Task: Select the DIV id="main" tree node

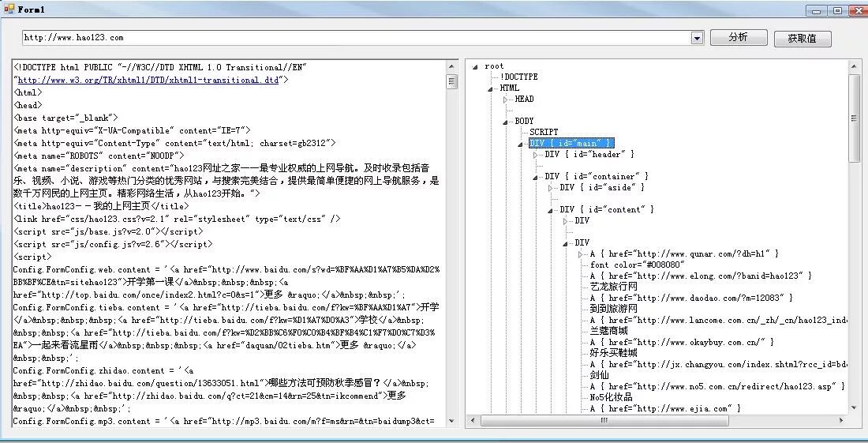Action: pyautogui.click(x=571, y=144)
